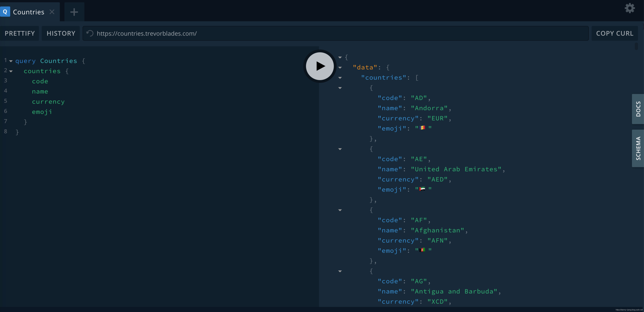This screenshot has width=644, height=312.
Task: Collapse the Andorra country entry
Action: pos(340,88)
